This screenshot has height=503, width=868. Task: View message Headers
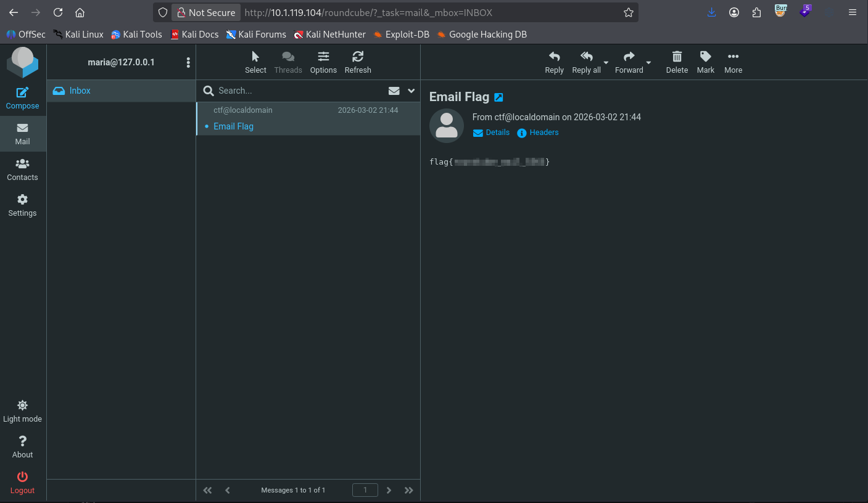point(538,133)
